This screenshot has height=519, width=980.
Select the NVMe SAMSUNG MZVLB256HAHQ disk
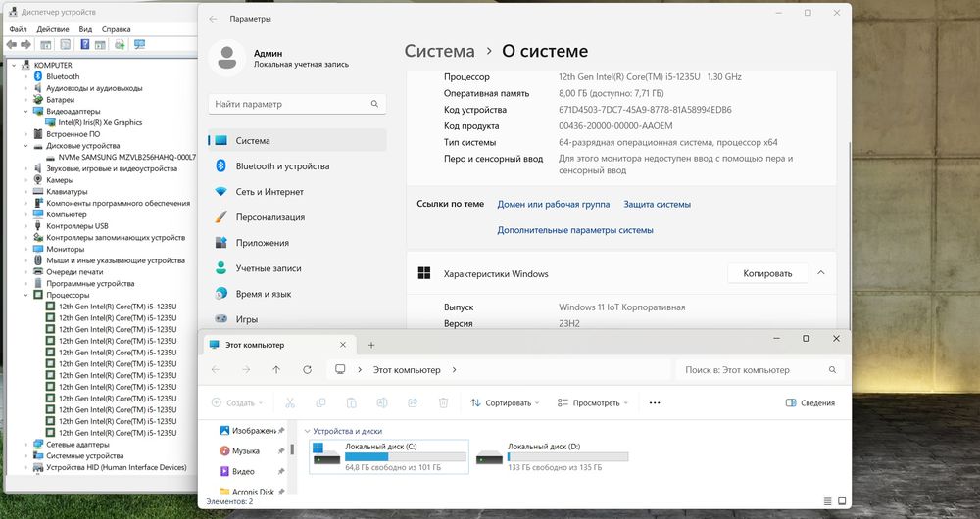pos(121,158)
